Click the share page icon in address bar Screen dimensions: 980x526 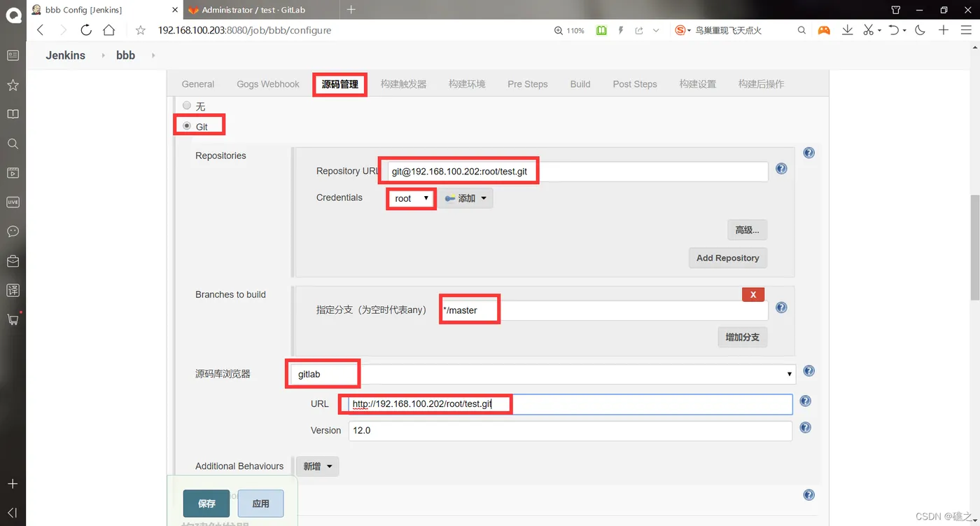click(638, 30)
